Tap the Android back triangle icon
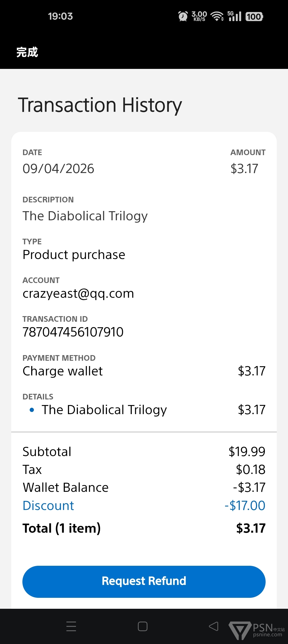288x644 pixels. pos(214,626)
